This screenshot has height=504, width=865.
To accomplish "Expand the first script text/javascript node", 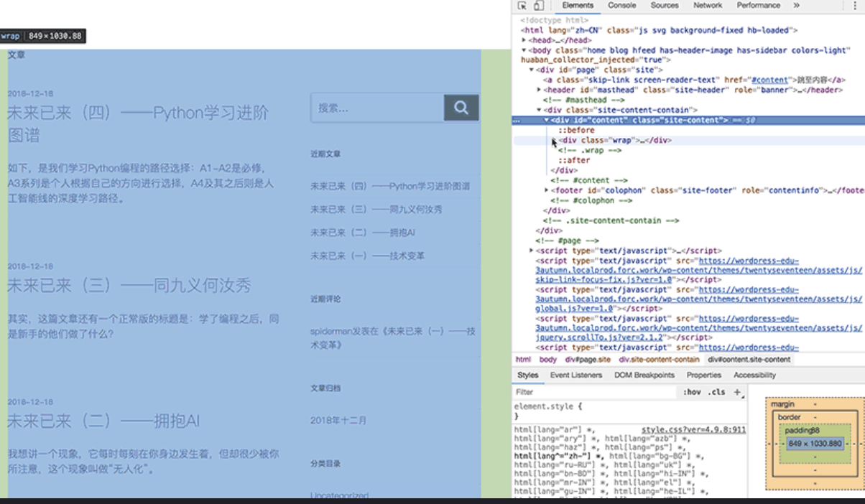I will pyautogui.click(x=532, y=251).
